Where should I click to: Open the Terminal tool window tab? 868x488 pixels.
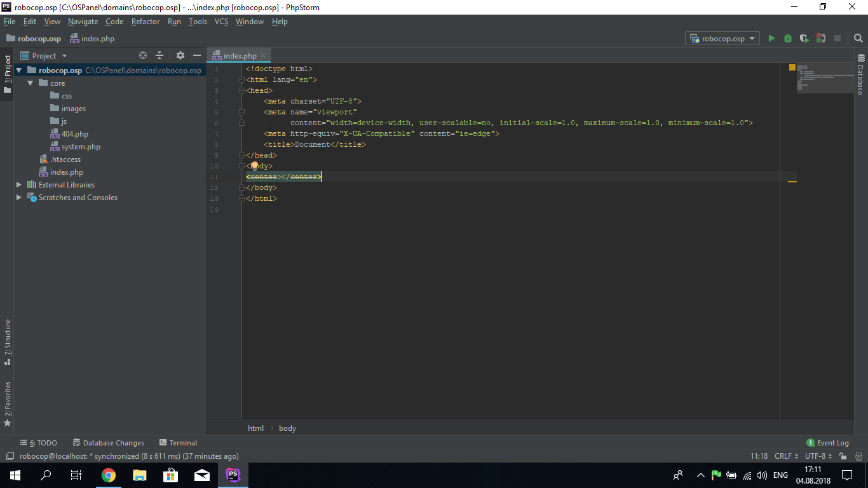point(178,443)
